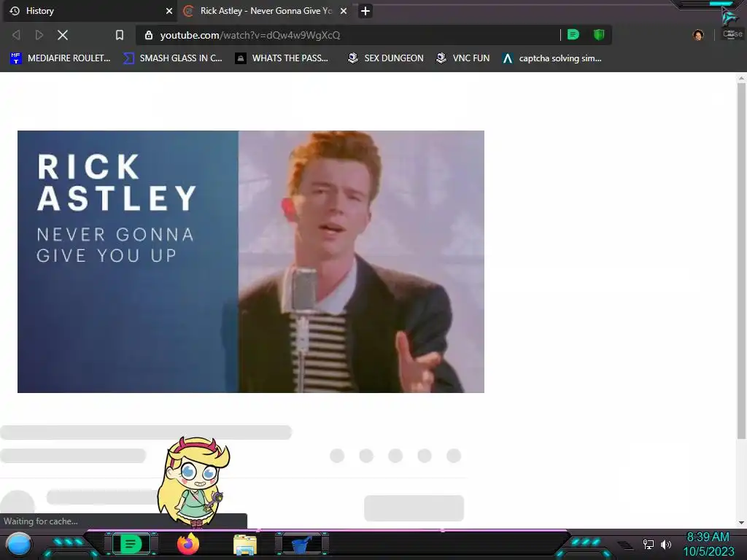
Task: View site security lock info
Action: coord(149,35)
